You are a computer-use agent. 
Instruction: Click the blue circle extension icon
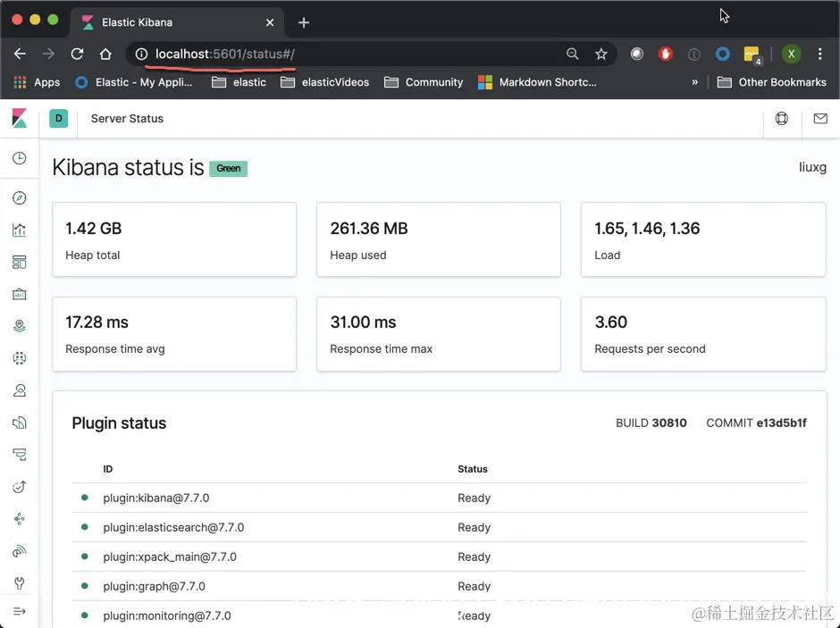723,54
